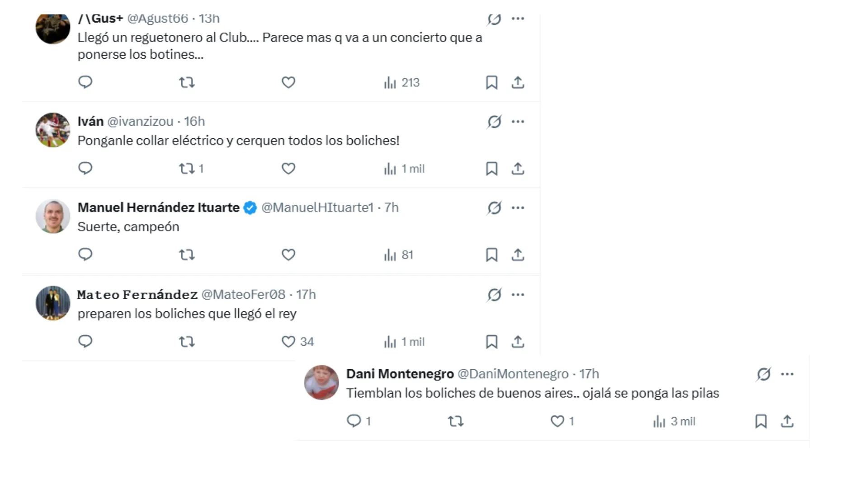Like Dani Montenegro's tweet
The image size is (868, 488).
(x=557, y=421)
